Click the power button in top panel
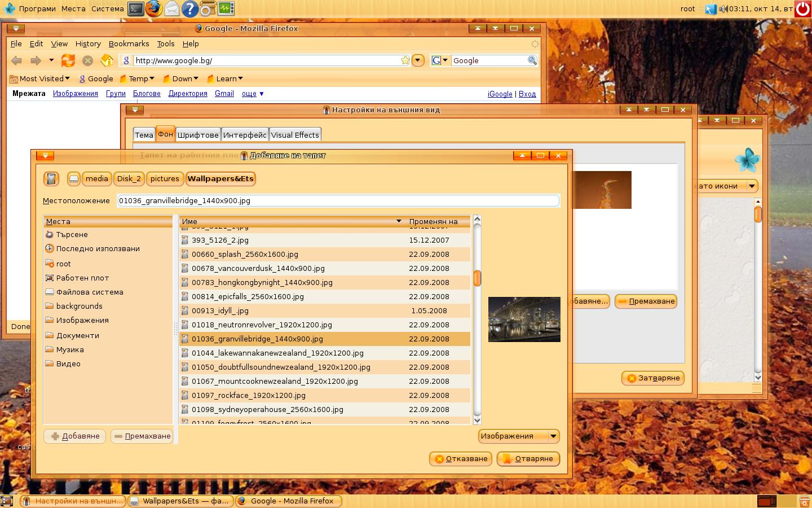The image size is (812, 508). tap(803, 8)
